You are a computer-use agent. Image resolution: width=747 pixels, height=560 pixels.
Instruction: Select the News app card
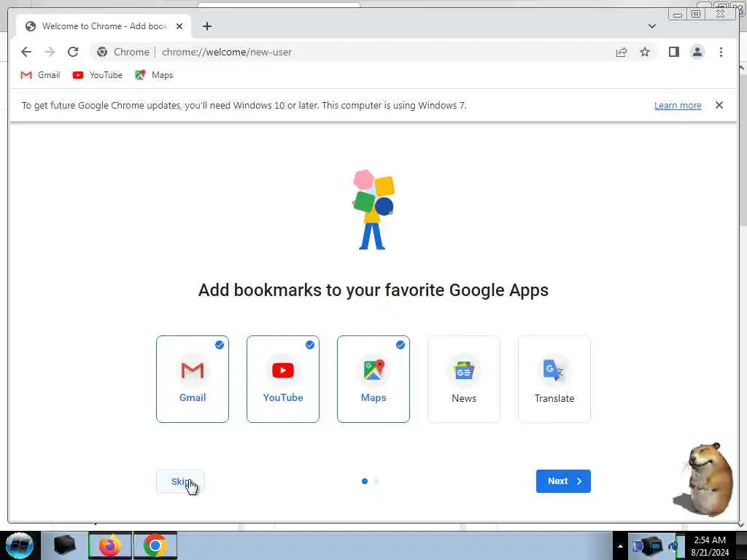464,379
